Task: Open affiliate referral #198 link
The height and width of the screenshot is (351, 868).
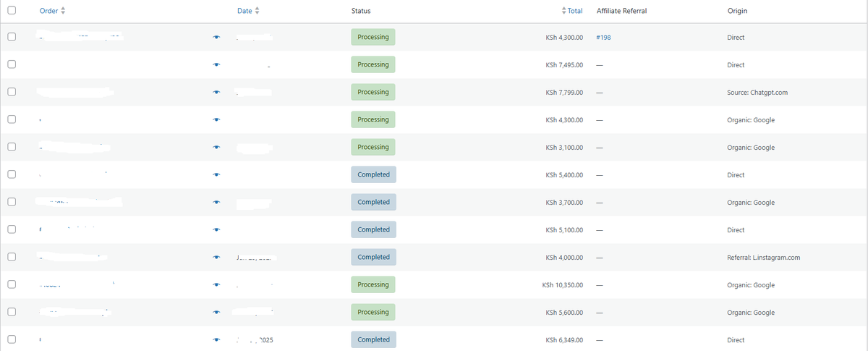Action: pyautogui.click(x=603, y=37)
